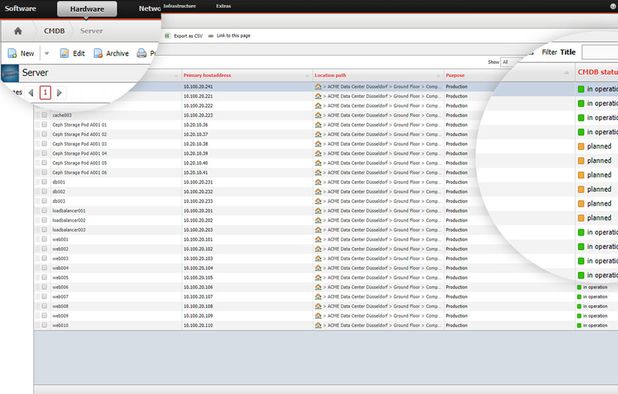Click location home icon in db001 row
This screenshot has width=618, height=394.
coord(318,182)
